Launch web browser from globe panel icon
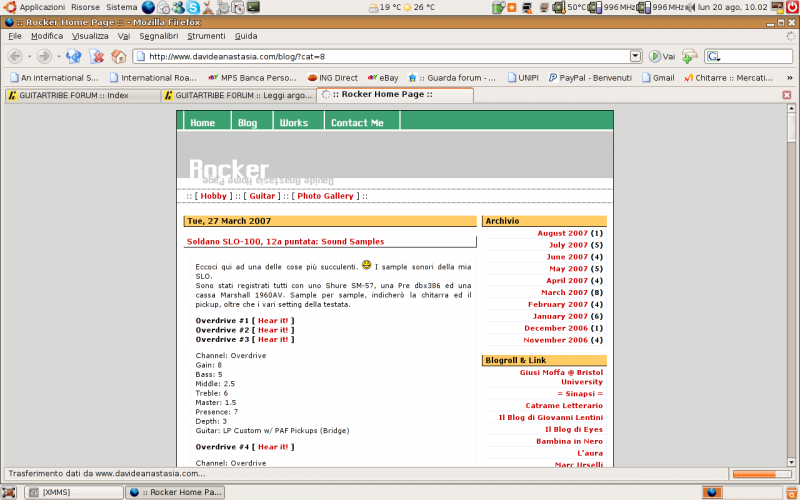Screen dimensions: 800x500 coord(148,7)
